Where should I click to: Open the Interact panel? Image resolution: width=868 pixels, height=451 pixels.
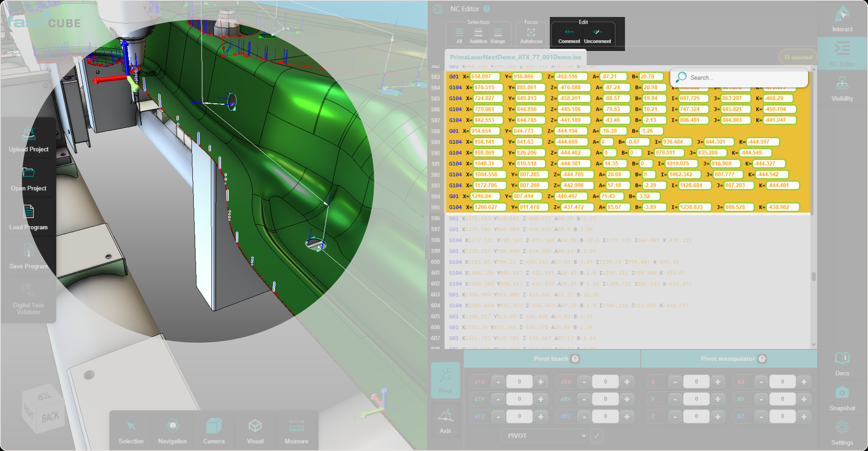(x=842, y=19)
